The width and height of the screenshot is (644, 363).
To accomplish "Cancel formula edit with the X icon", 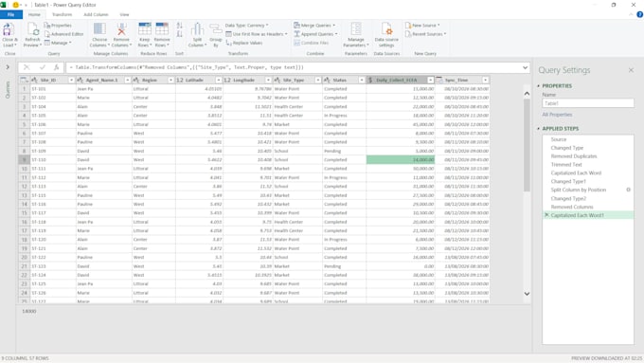I will (27, 67).
